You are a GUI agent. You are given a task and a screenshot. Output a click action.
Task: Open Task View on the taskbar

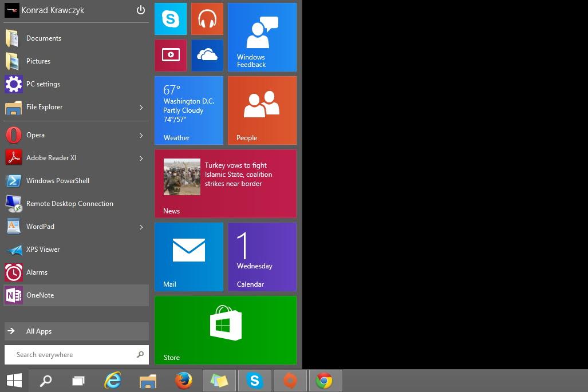click(x=78, y=381)
